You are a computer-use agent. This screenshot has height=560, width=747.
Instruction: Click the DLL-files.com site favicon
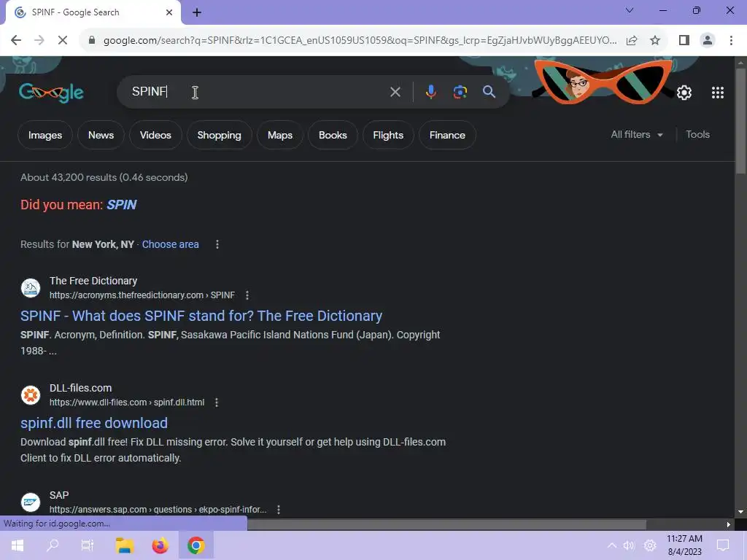[x=31, y=394]
